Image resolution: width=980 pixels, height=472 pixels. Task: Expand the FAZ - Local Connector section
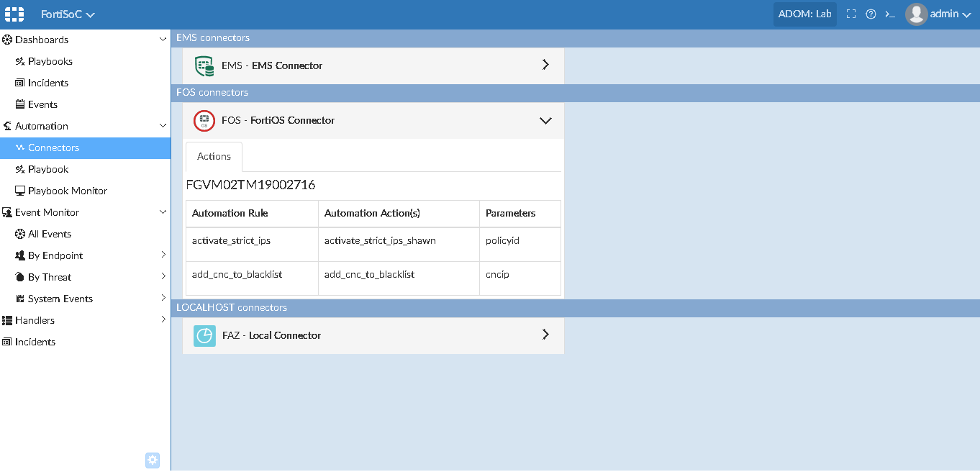click(x=545, y=335)
